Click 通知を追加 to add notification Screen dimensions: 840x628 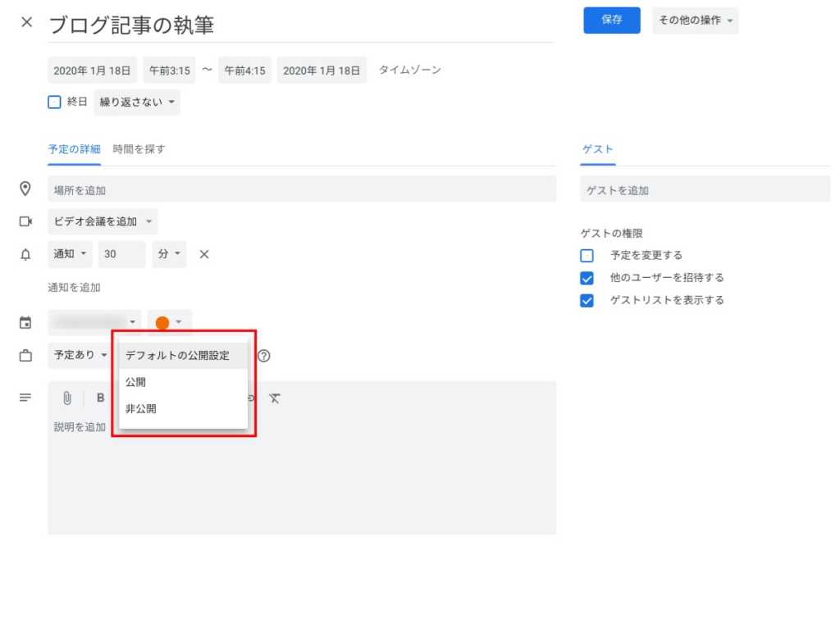pyautogui.click(x=72, y=287)
